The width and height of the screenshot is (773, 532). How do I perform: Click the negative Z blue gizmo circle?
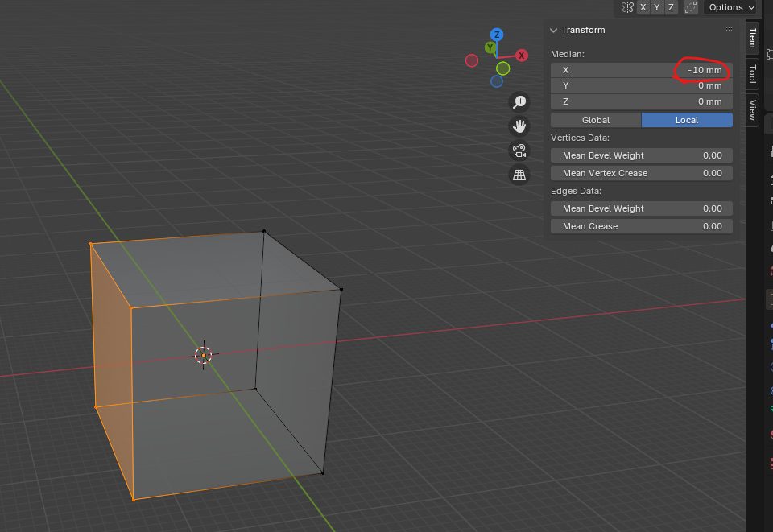[x=497, y=81]
